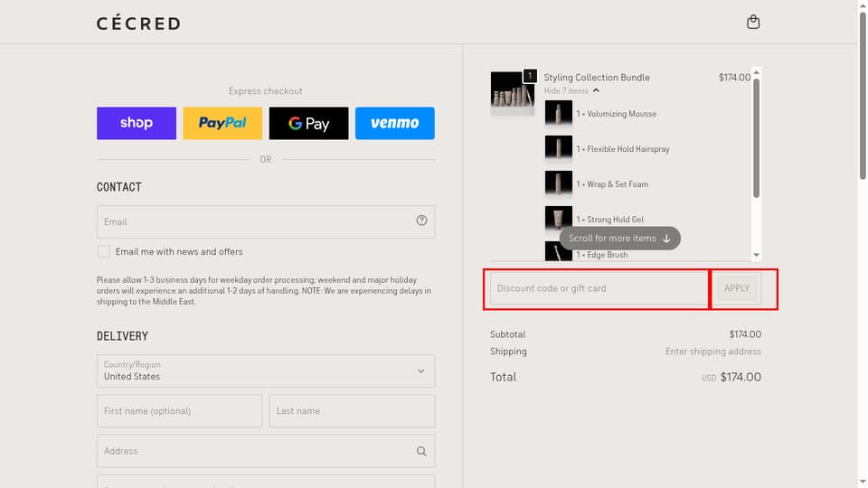Focus the Email input field
Image resolution: width=868 pixels, height=488 pixels.
(266, 222)
